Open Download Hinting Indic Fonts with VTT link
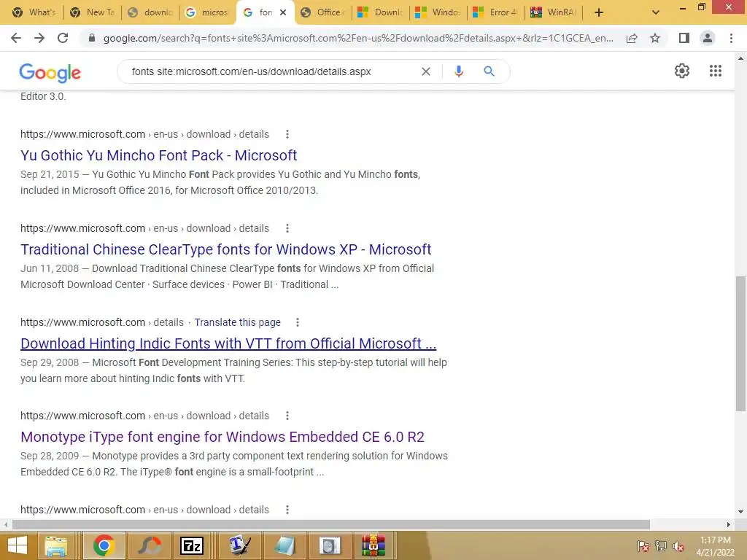 click(x=228, y=343)
